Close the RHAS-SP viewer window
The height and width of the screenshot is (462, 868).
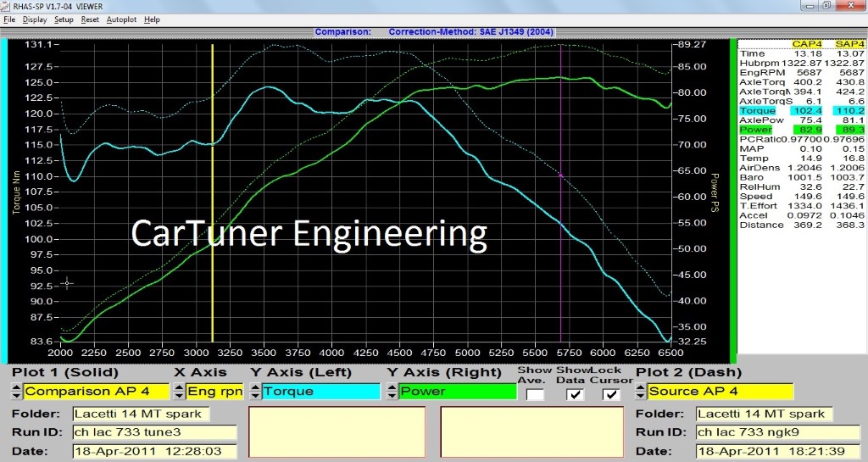(852, 6)
